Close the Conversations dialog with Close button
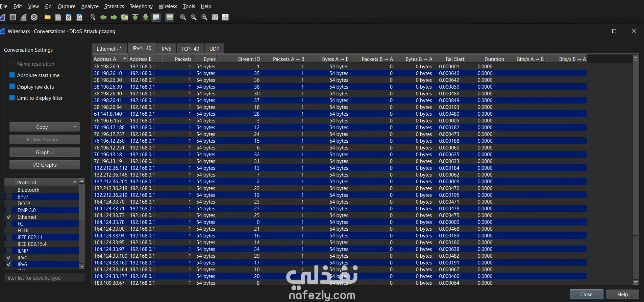The width and height of the screenshot is (644, 302). [586, 294]
